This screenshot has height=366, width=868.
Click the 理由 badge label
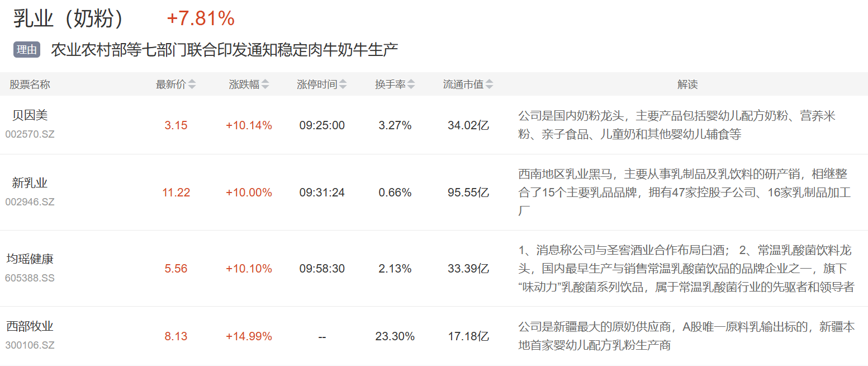coord(27,50)
